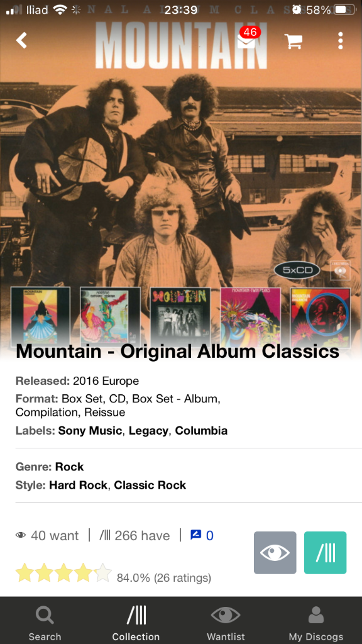View the 266 have count

click(x=134, y=536)
